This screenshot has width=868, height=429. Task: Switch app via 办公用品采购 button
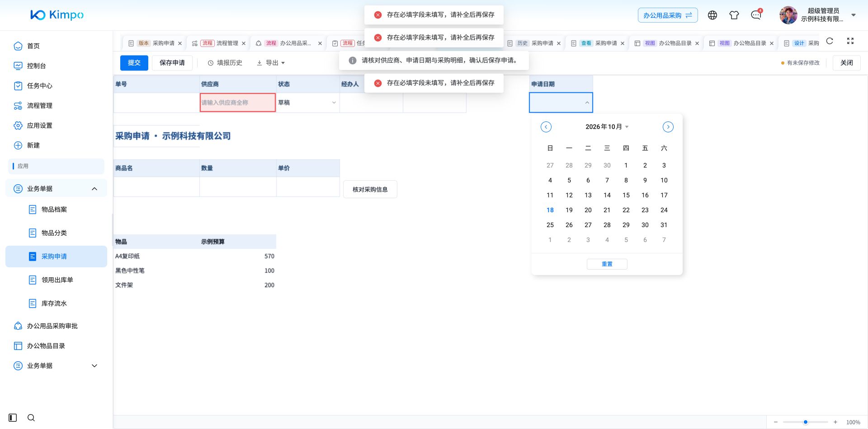pos(668,15)
